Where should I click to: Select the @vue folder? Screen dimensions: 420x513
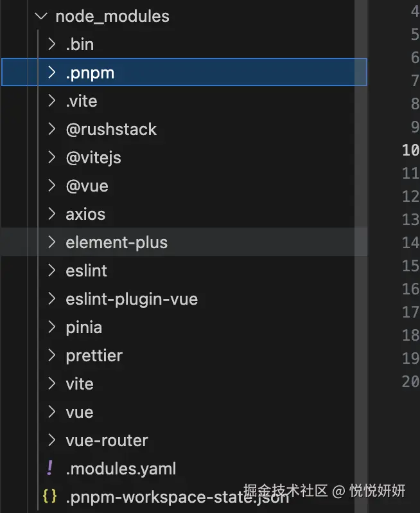[x=87, y=186]
